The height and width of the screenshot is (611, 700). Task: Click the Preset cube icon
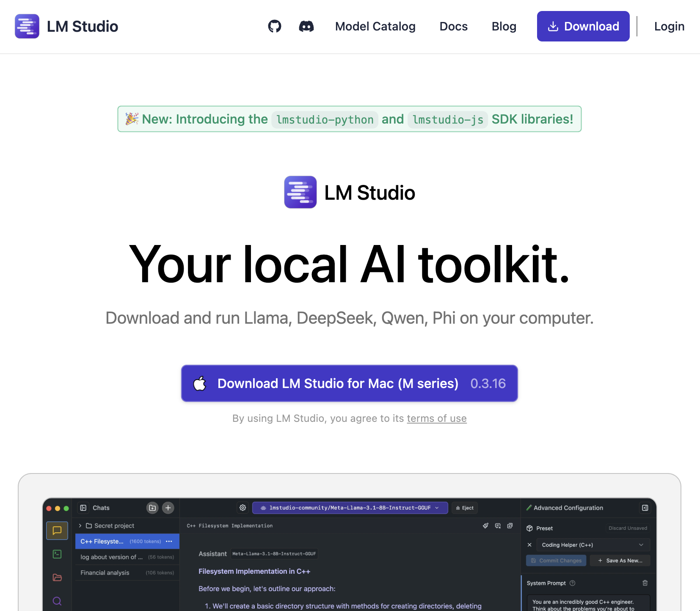pos(529,528)
